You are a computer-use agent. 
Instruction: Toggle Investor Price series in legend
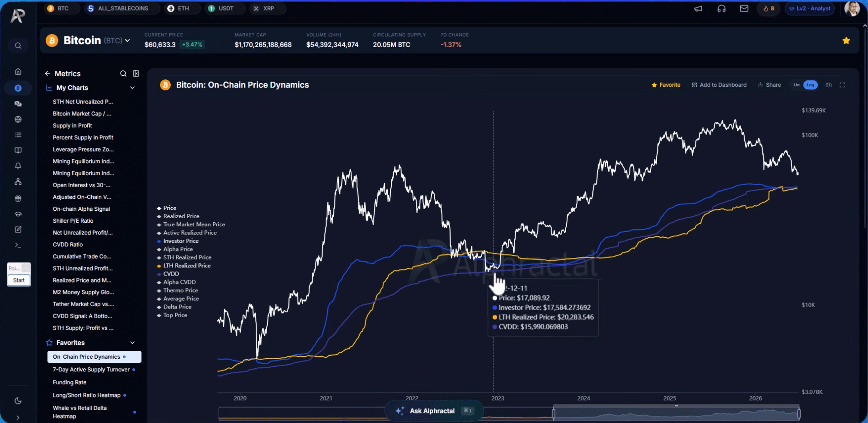click(x=178, y=241)
